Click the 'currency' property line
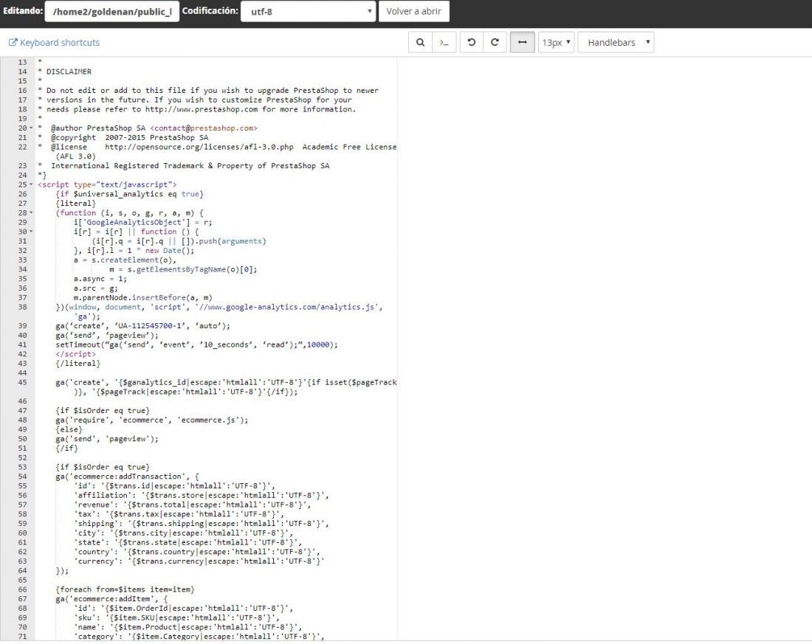 coord(199,561)
